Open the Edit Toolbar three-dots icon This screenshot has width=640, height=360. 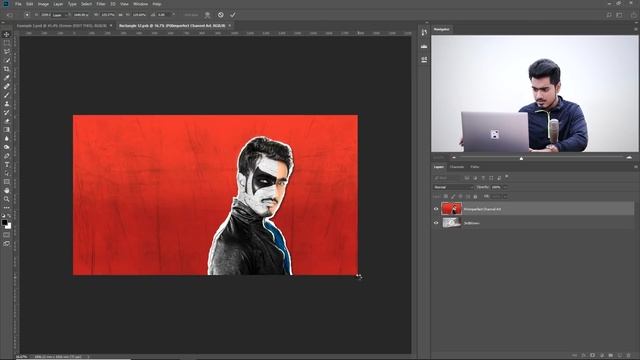pyautogui.click(x=7, y=208)
